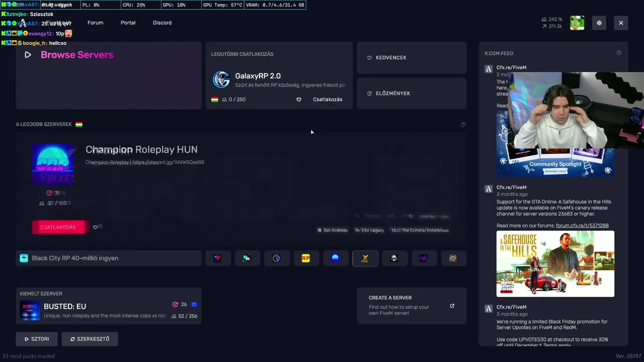The image size is (644, 362).
Task: Select the teal pixel-art server icon
Action: (x=247, y=258)
